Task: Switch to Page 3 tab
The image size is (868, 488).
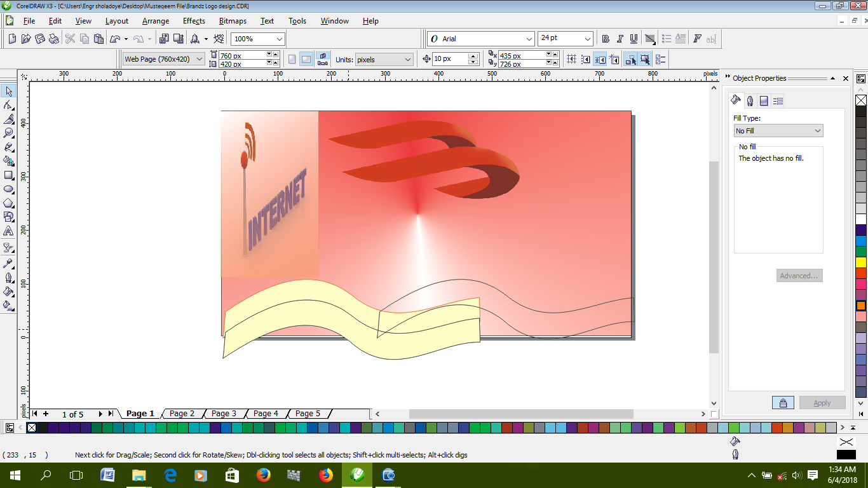Action: 224,413
